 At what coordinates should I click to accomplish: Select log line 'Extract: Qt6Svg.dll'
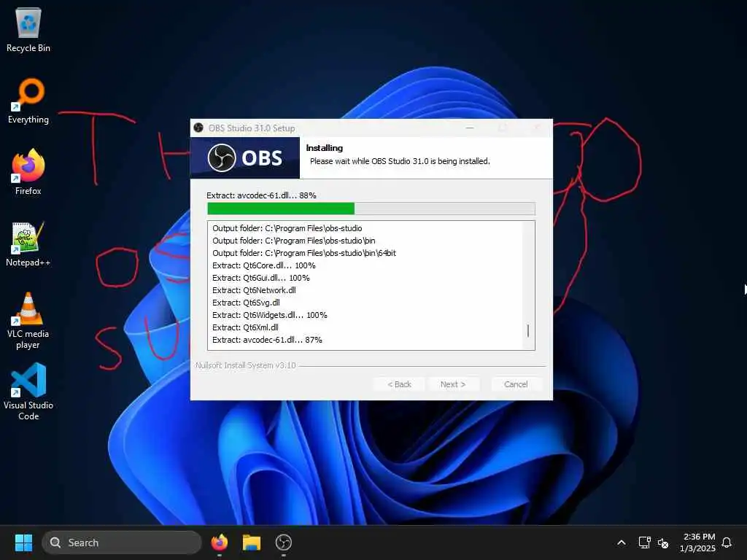tap(247, 303)
